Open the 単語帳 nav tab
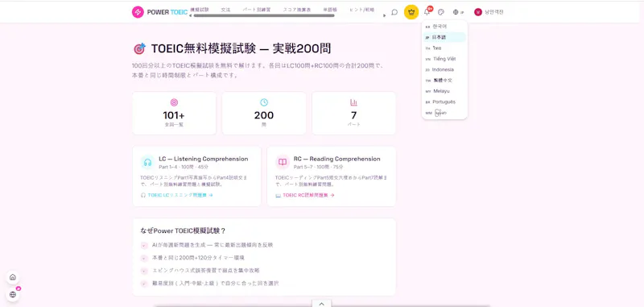 (x=330, y=10)
